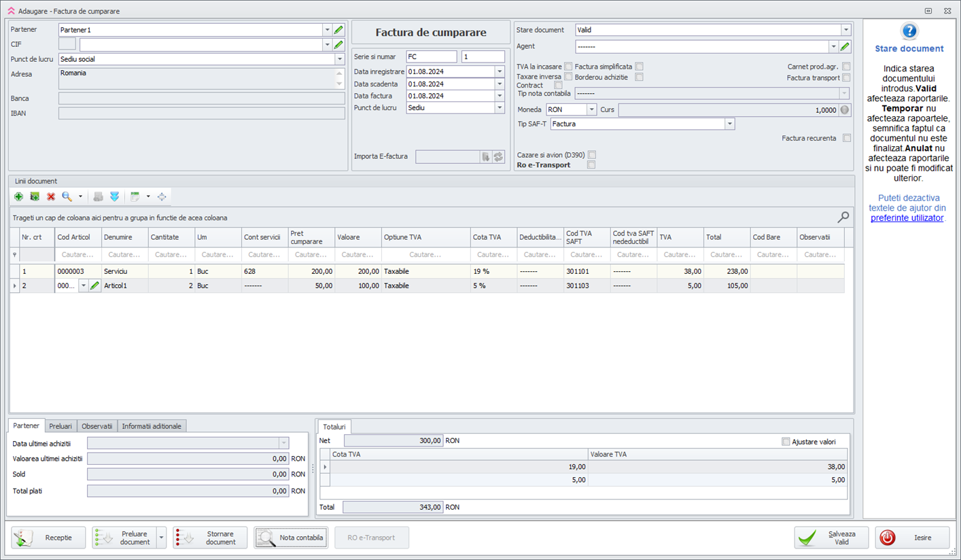Click the blue four-arrow fit columns icon
The image size is (961, 560).
point(162,196)
